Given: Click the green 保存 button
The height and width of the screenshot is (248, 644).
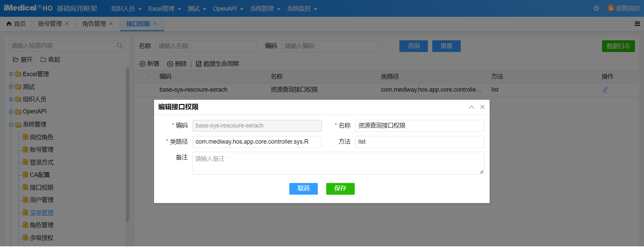Looking at the screenshot, I should [x=340, y=189].
